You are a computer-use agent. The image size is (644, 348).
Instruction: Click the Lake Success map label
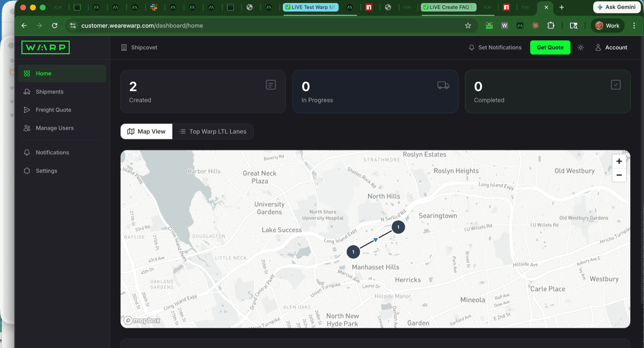(x=282, y=230)
